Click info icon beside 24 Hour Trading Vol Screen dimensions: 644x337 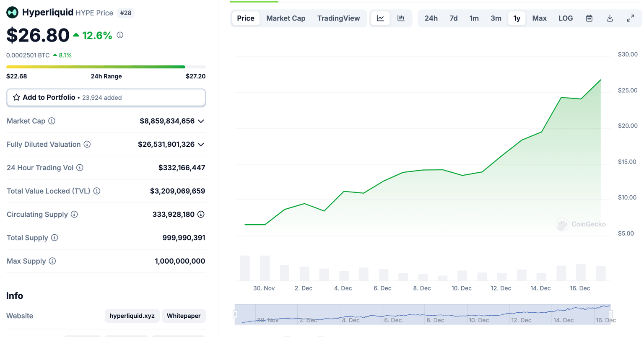[80, 168]
